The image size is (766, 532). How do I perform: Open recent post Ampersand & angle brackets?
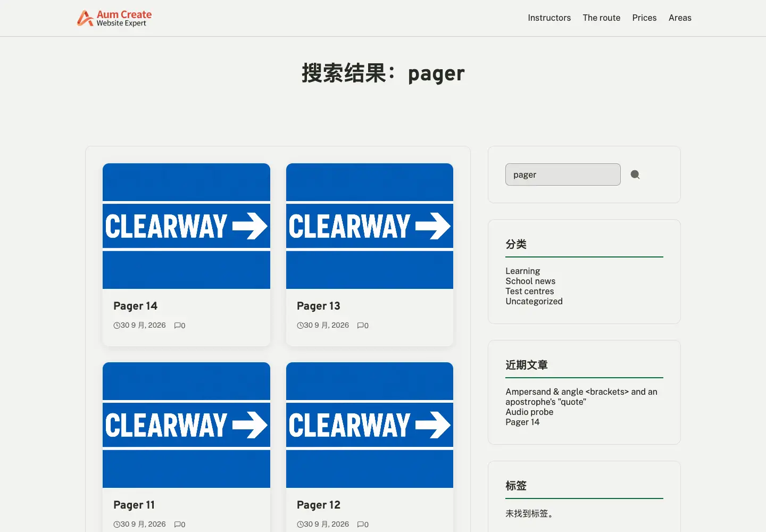point(581,397)
